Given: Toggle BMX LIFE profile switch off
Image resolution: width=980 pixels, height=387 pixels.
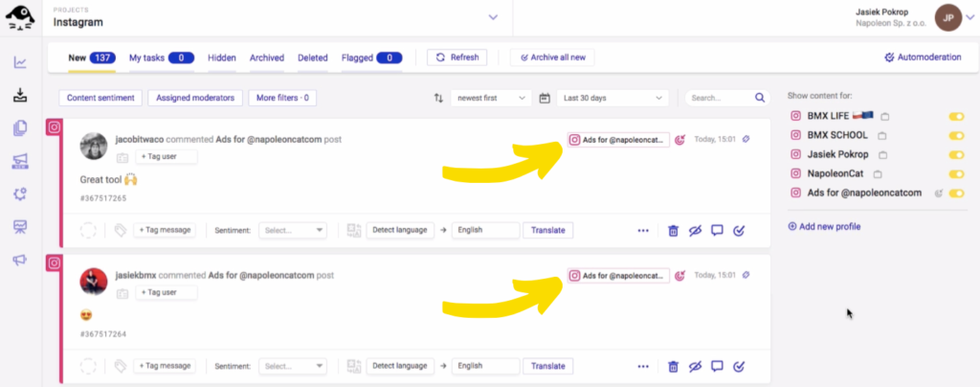Looking at the screenshot, I should pyautogui.click(x=955, y=116).
